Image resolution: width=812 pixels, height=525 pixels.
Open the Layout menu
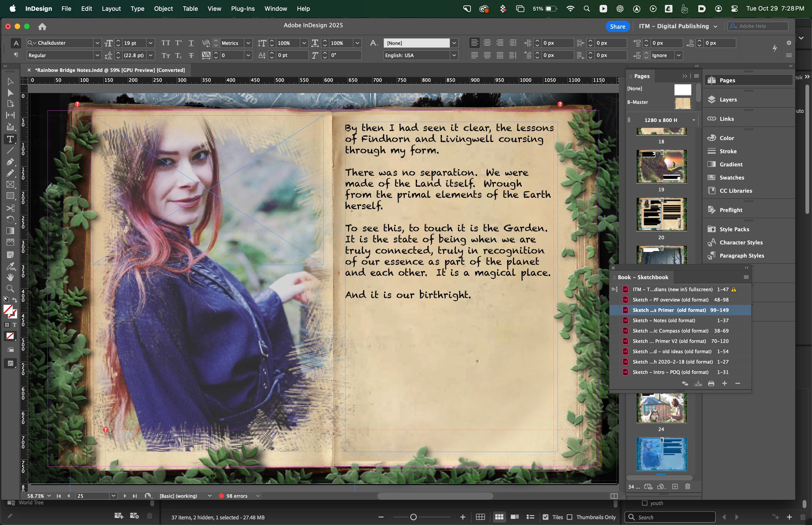click(111, 8)
